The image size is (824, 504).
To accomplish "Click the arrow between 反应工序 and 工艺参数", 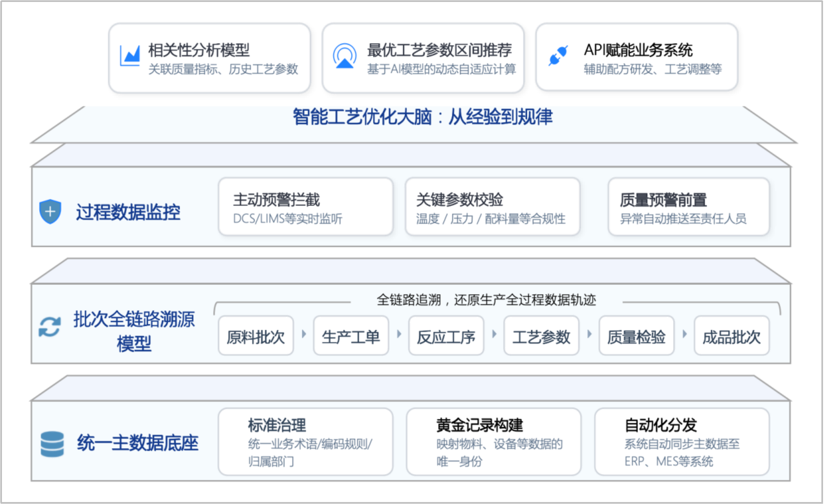I will (x=493, y=335).
